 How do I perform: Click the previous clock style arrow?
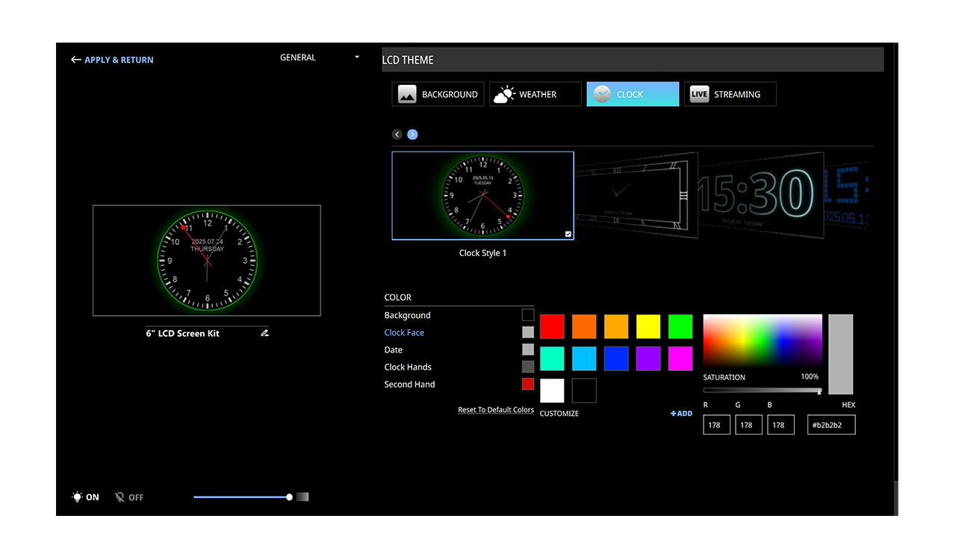click(397, 134)
